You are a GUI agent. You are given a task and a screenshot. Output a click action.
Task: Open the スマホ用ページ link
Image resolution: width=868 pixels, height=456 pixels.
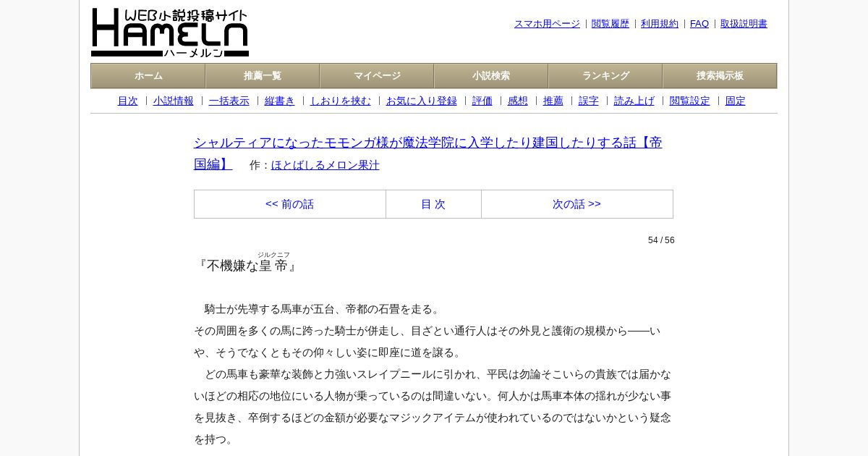(x=547, y=24)
